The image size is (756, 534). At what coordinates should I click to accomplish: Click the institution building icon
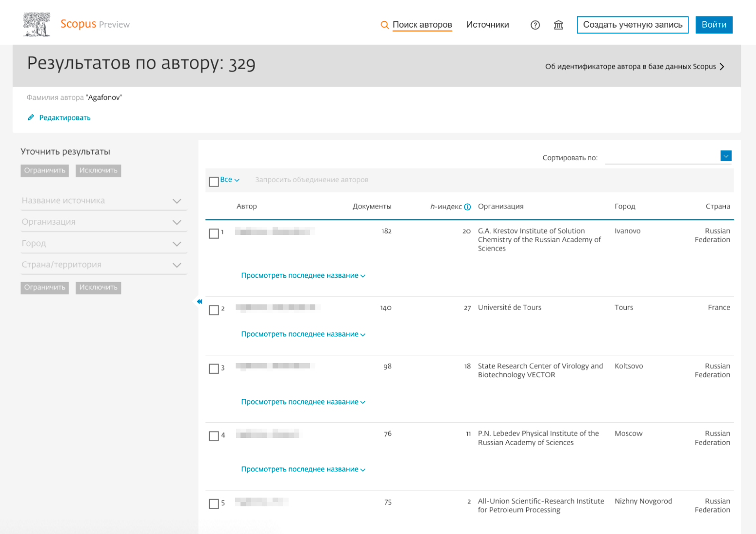(558, 25)
